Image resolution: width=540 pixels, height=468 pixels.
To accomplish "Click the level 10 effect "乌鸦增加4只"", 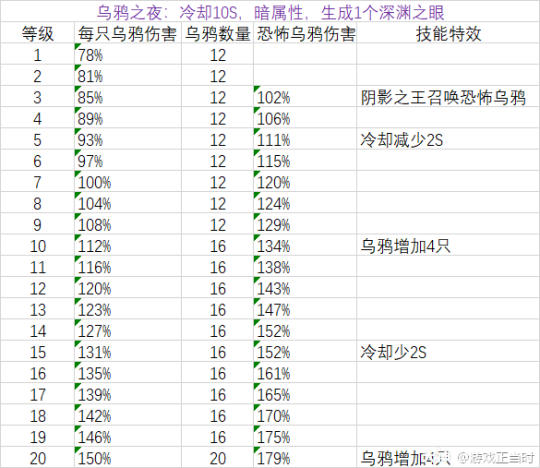I will click(x=448, y=246).
